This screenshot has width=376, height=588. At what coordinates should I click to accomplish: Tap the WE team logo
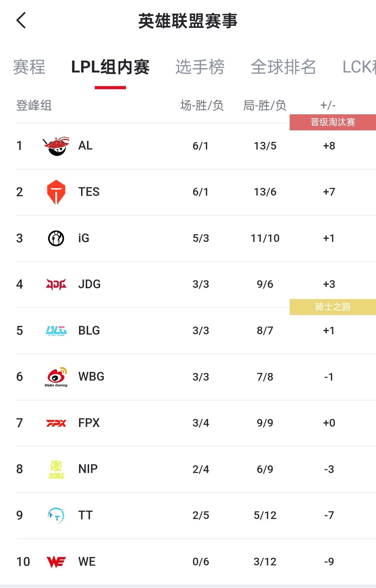[x=56, y=562]
